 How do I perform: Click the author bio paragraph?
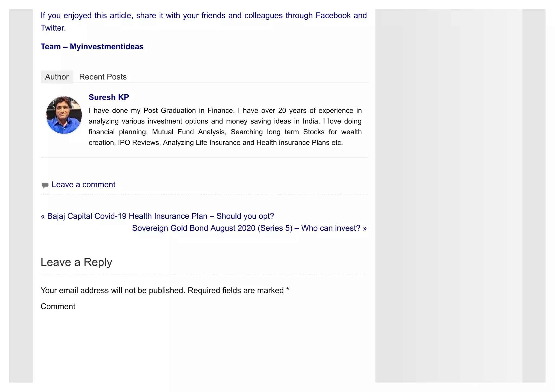coord(225,127)
